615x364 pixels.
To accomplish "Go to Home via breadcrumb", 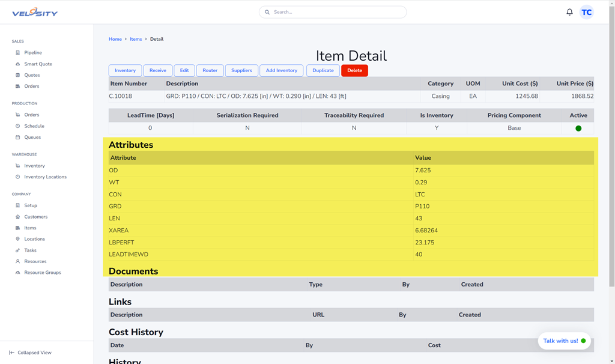I will pyautogui.click(x=115, y=39).
